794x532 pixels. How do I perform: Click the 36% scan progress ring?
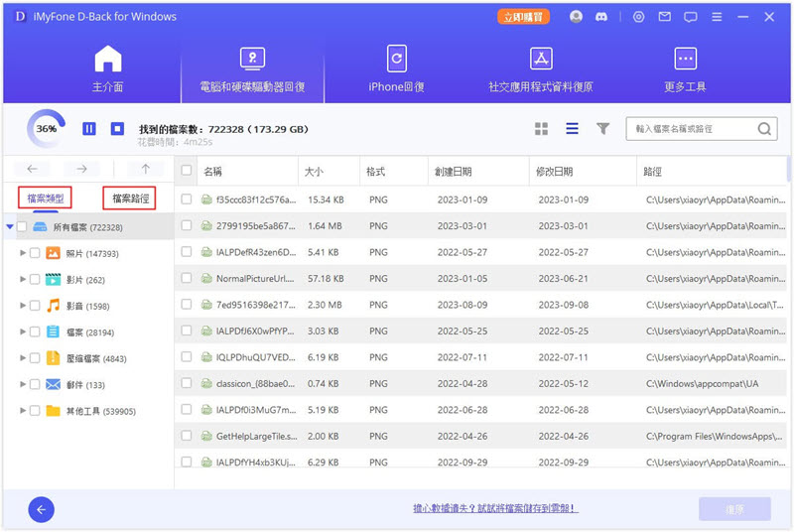pos(46,129)
